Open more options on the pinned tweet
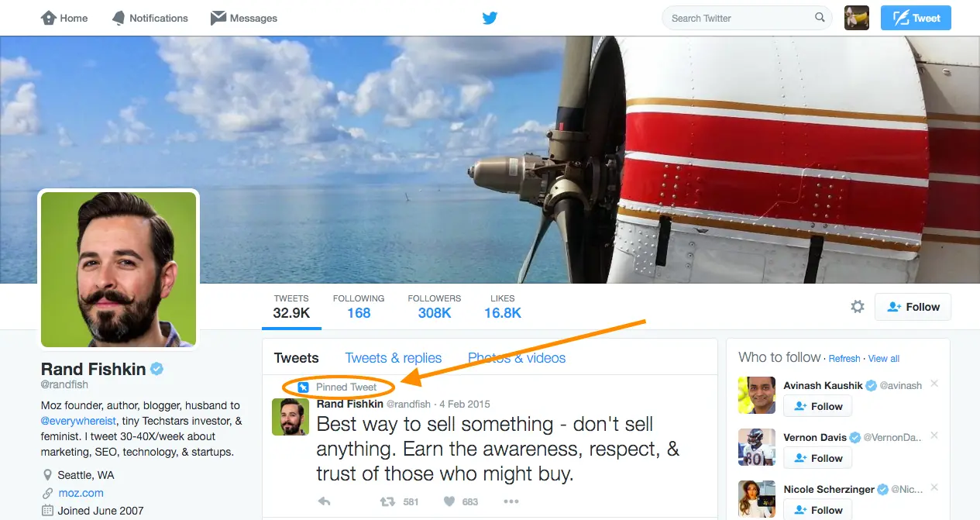The width and height of the screenshot is (980, 520). point(511,501)
